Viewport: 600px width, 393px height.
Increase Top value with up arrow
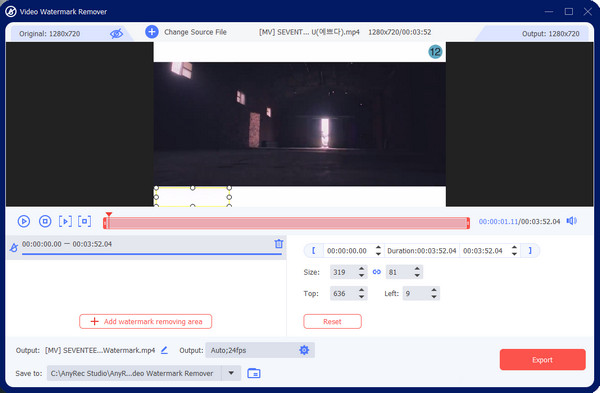[361, 290]
